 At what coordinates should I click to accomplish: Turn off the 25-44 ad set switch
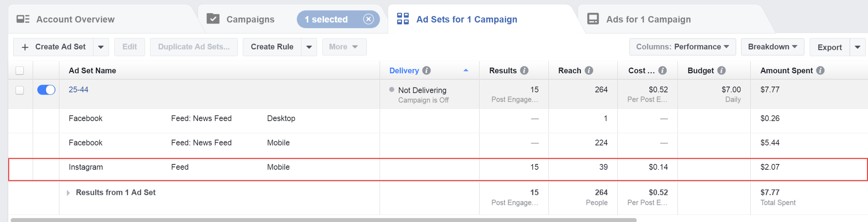click(46, 90)
